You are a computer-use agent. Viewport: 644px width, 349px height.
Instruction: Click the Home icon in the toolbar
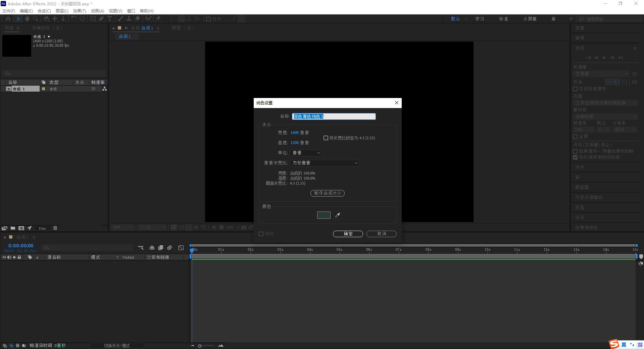pyautogui.click(x=8, y=19)
